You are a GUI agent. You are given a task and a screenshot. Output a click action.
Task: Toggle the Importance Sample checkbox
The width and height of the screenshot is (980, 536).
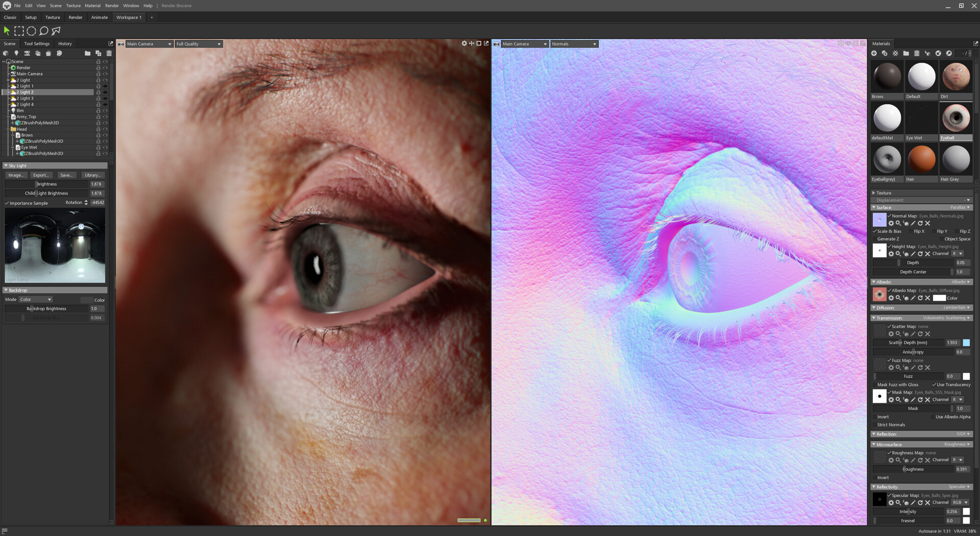click(7, 203)
